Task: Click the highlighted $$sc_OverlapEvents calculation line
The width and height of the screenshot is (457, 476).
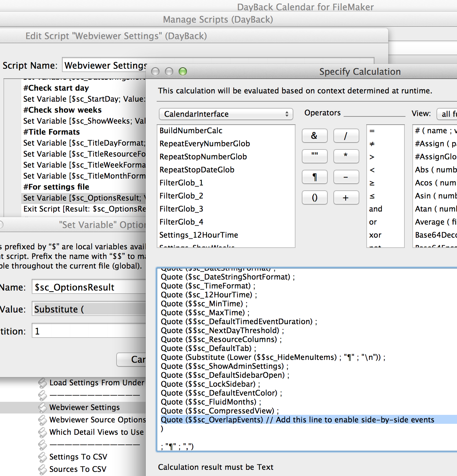Action: click(x=298, y=420)
